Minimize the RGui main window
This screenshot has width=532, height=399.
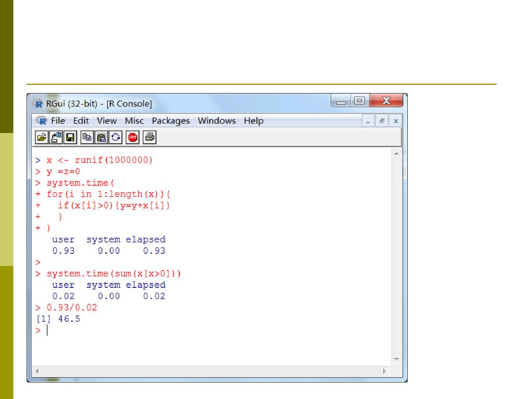(x=341, y=101)
